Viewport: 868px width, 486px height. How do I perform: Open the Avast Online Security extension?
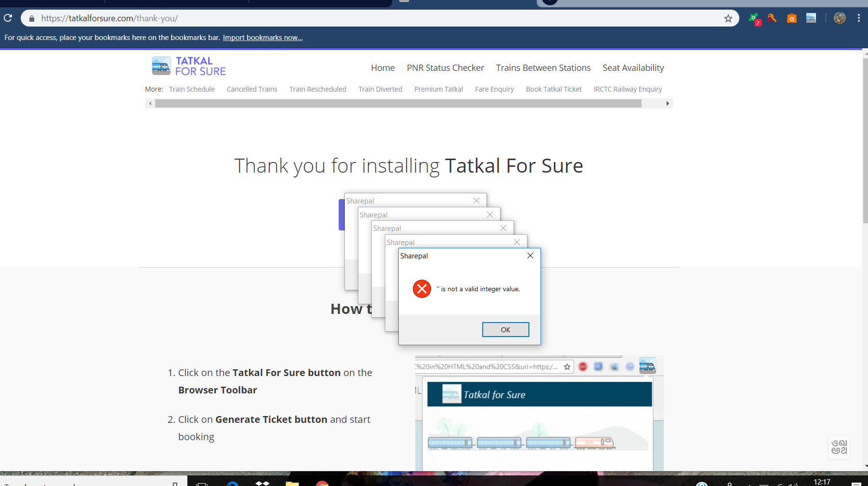pyautogui.click(x=754, y=19)
